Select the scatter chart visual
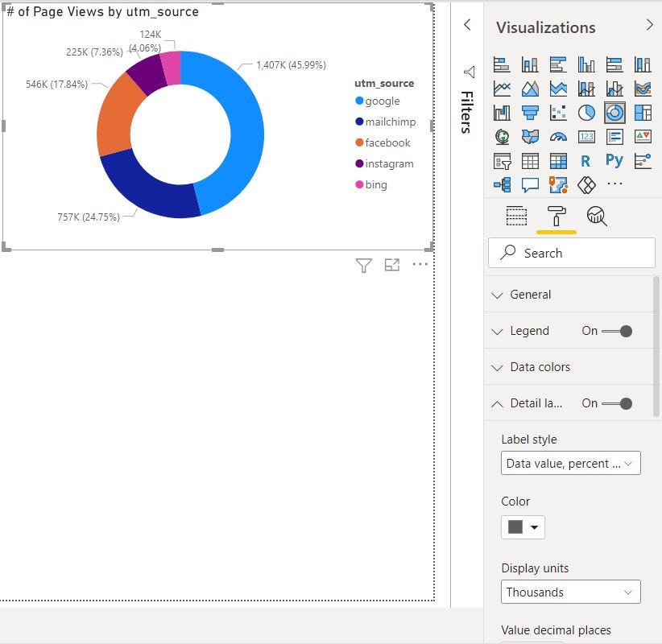Screen dimensions: 662x644 pos(558,113)
